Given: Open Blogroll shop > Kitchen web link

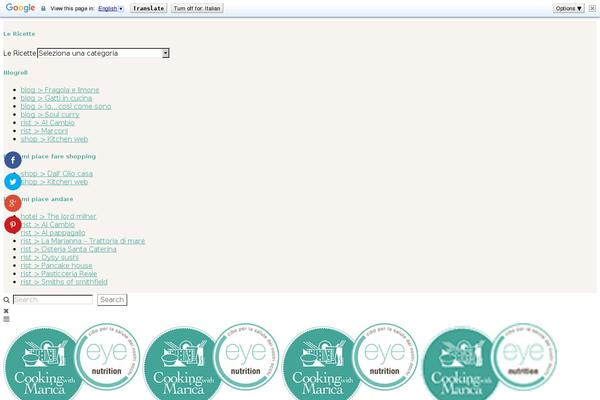Looking at the screenshot, I should [54, 139].
